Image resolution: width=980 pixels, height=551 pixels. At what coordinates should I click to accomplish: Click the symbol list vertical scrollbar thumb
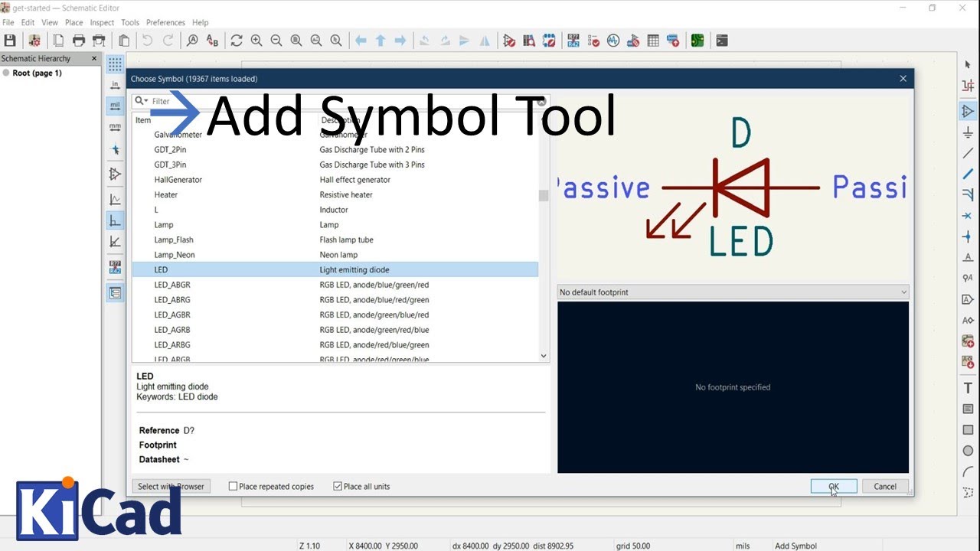544,195
